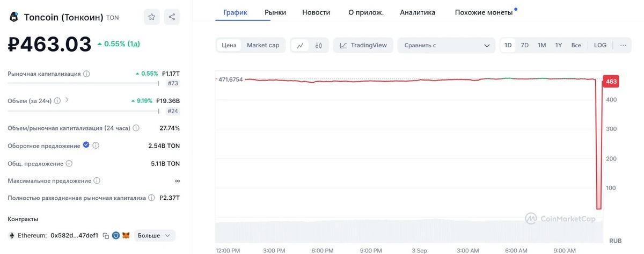Open the share icon next to Toncoin

point(172,17)
